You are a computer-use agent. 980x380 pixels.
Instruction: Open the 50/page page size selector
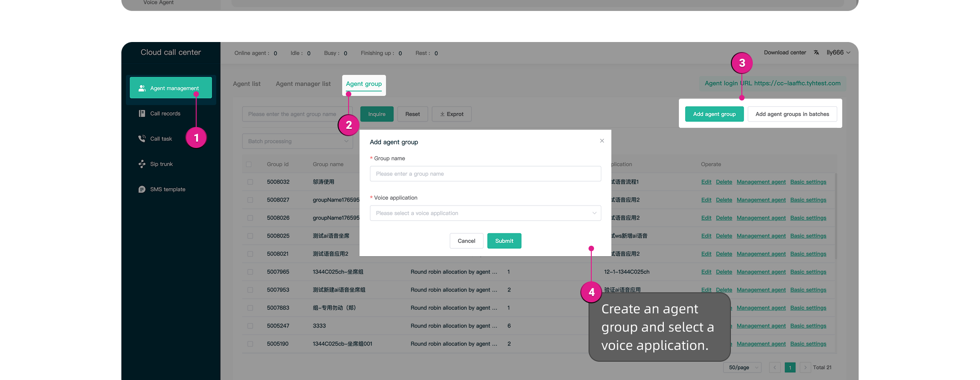(x=742, y=367)
